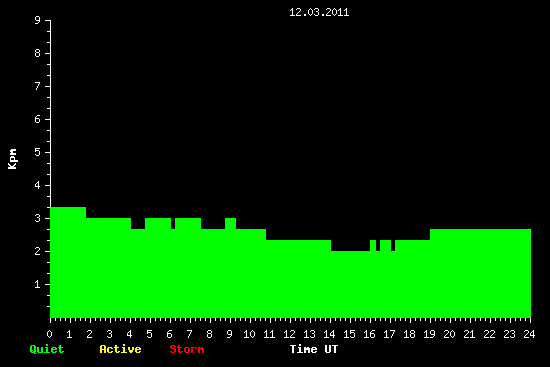550x367 pixels.
Task: Click hour 12 on the time axis
Action: coord(289,334)
